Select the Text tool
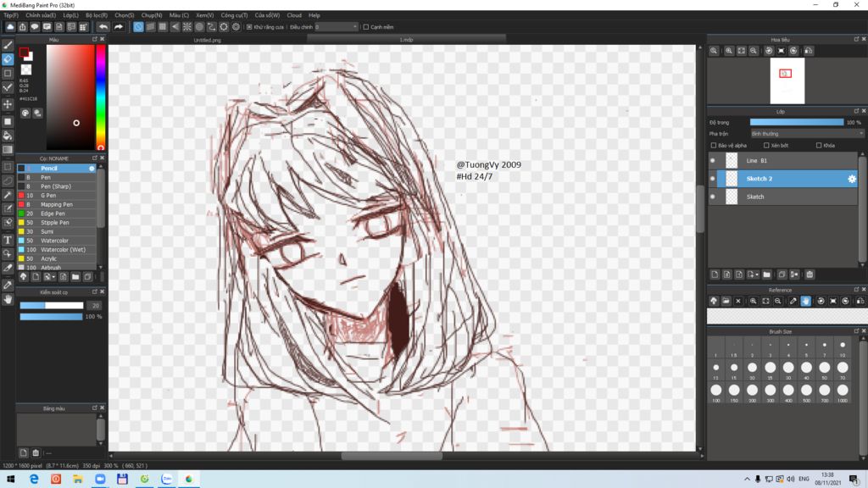Viewport: 868px width, 488px height. [8, 240]
